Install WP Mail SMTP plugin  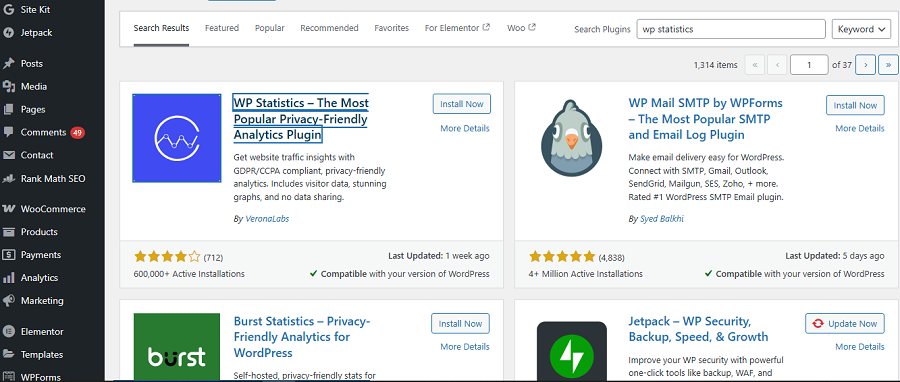[855, 106]
